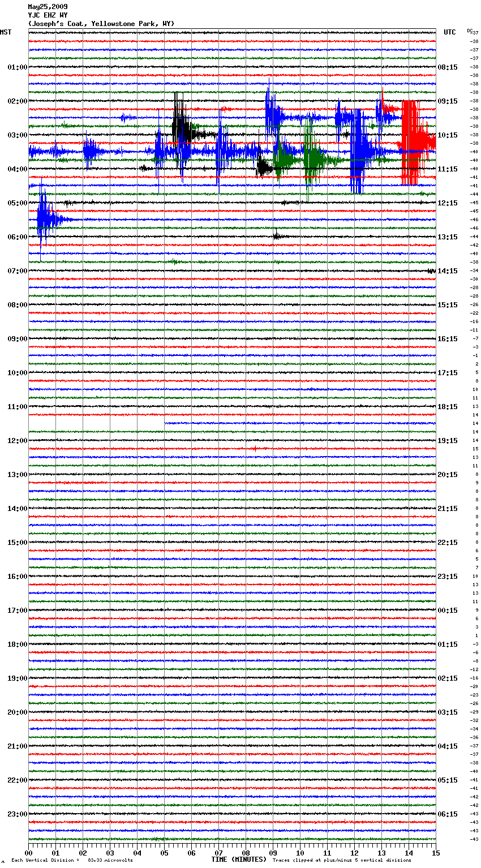
Task: Click minute 05 on the bottom time axis
Action: (x=164, y=853)
